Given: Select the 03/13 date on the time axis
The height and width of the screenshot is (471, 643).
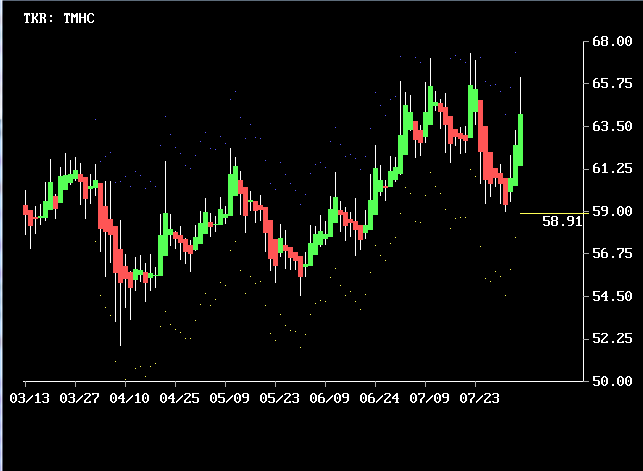Looking at the screenshot, I should [27, 398].
